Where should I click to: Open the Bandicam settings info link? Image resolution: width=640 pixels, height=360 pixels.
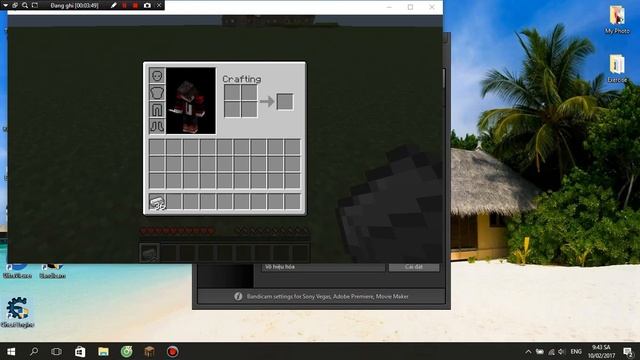click(327, 296)
